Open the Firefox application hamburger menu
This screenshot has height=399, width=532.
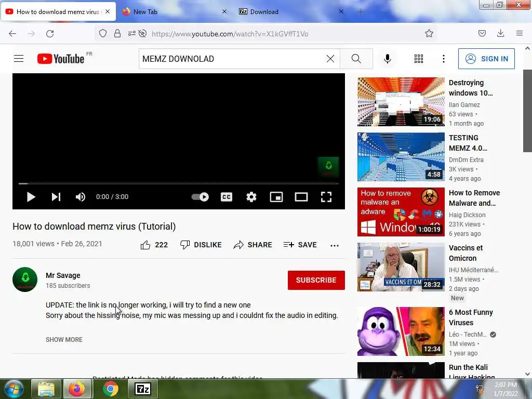[x=519, y=33]
